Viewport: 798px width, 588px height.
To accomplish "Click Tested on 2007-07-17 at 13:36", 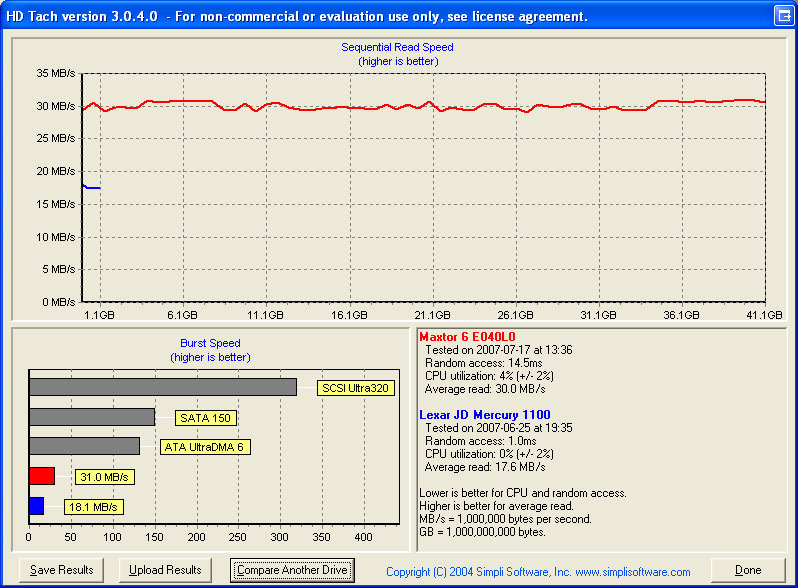I will click(x=499, y=350).
